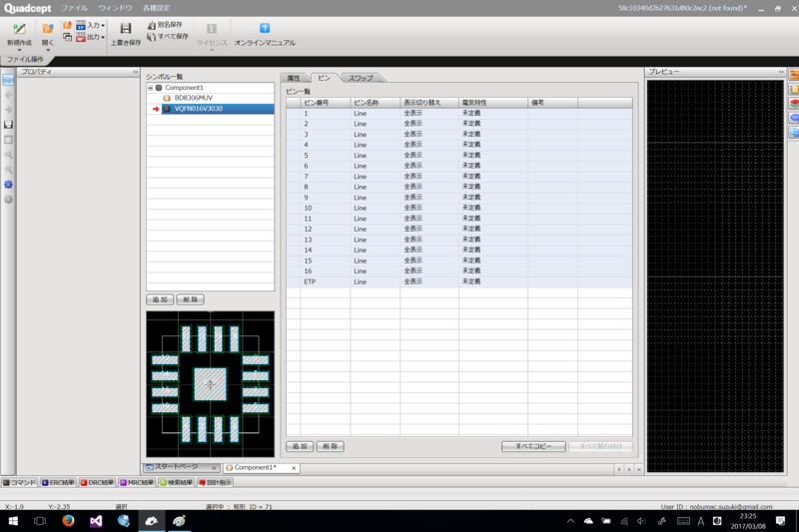Open the コマンド output tab
799x532 pixels.
pos(19,483)
